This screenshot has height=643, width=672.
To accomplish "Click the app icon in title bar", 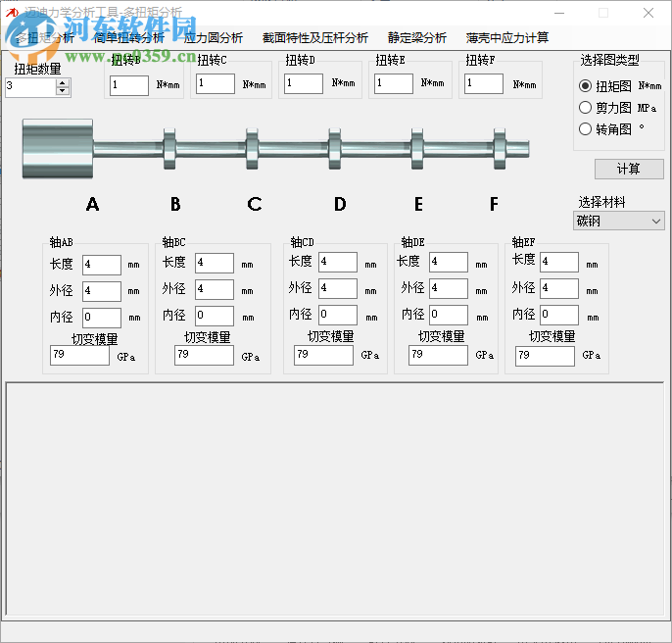I will pos(12,12).
